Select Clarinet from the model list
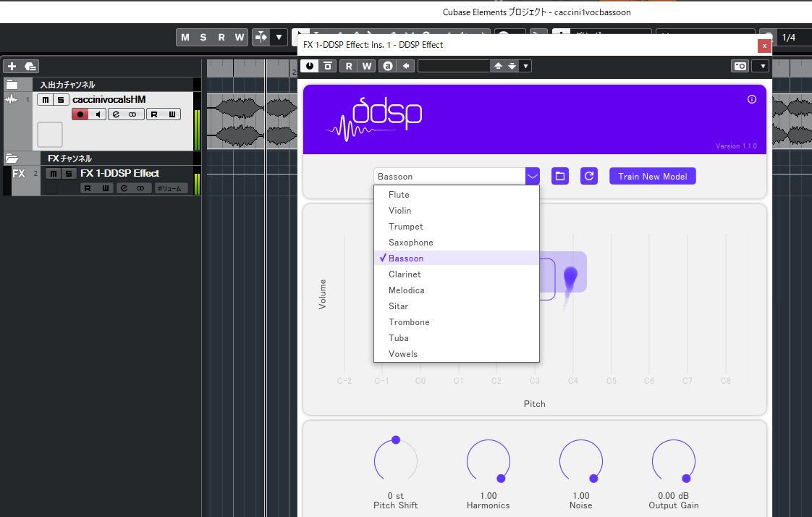This screenshot has width=812, height=517. point(405,274)
